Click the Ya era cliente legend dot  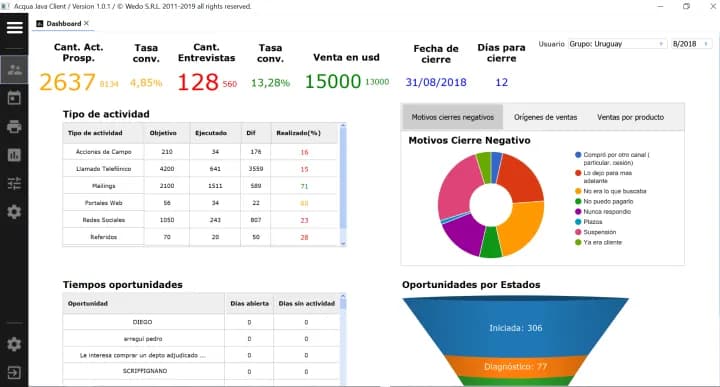[578, 242]
